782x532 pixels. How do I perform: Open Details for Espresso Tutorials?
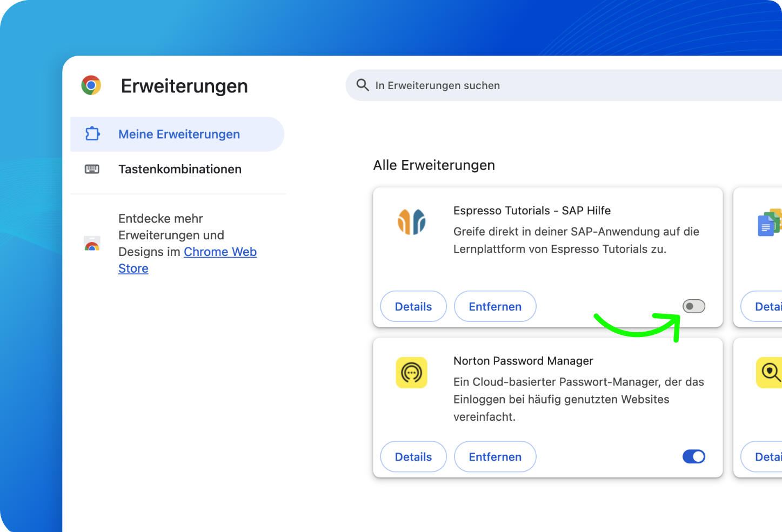(413, 306)
